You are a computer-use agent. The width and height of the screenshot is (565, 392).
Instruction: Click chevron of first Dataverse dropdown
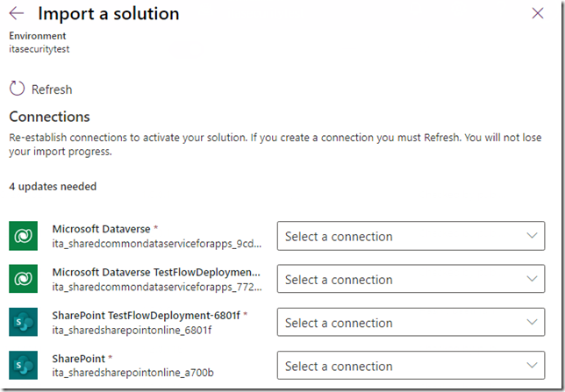coord(533,236)
